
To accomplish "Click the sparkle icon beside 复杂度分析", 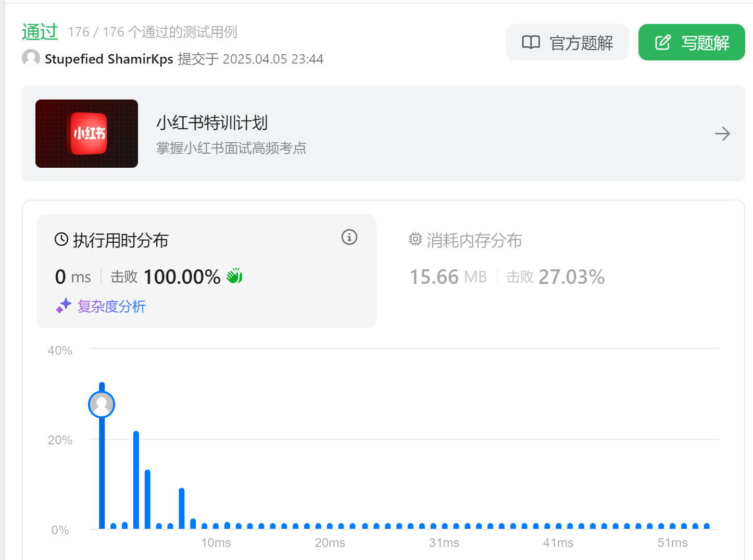I will (x=64, y=306).
